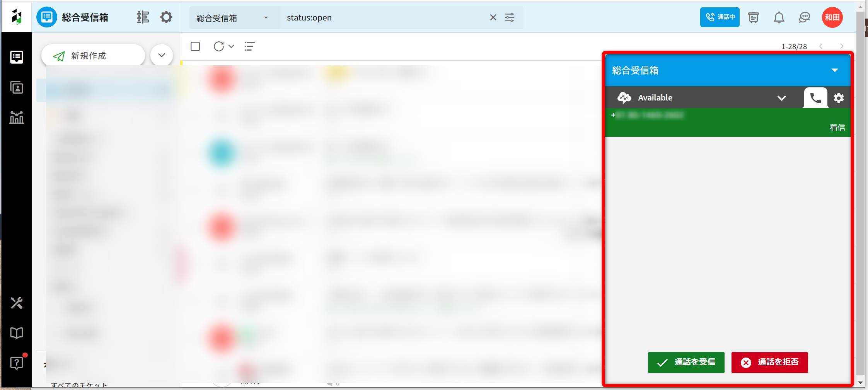Expand the Available status dropdown

(781, 98)
